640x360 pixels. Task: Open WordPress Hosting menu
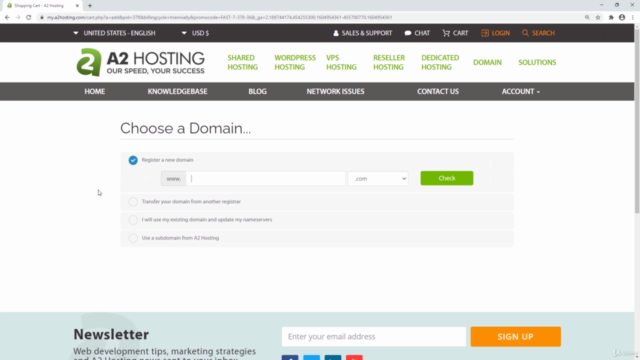point(295,62)
